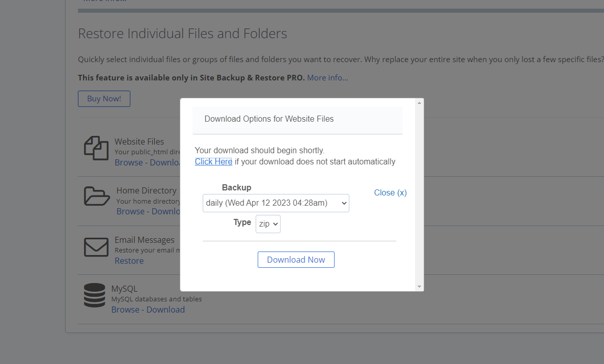Image resolution: width=604 pixels, height=364 pixels.
Task: Click the Download Options for Website Files header
Action: (297, 120)
